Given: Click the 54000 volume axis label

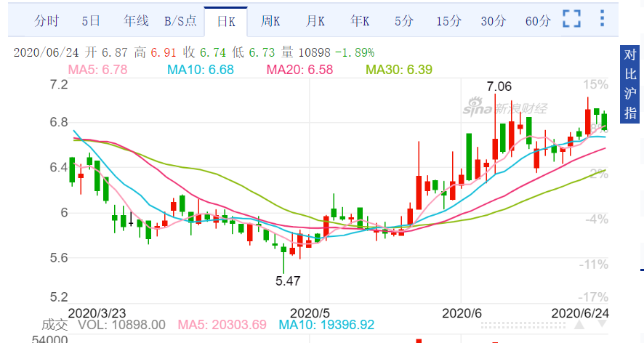Looking at the screenshot, I should 49,339.
